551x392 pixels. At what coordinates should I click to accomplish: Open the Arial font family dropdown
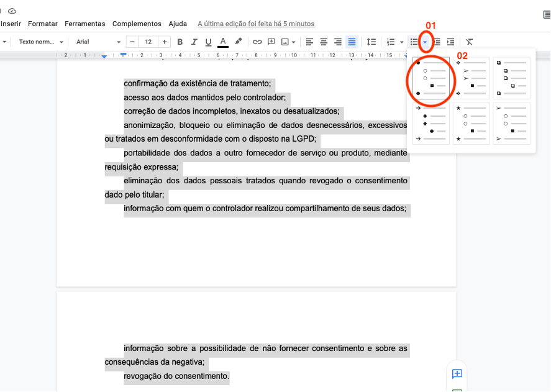(96, 42)
